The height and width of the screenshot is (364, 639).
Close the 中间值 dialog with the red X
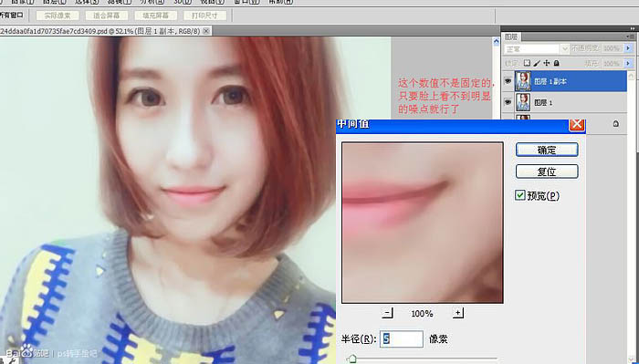tap(577, 125)
